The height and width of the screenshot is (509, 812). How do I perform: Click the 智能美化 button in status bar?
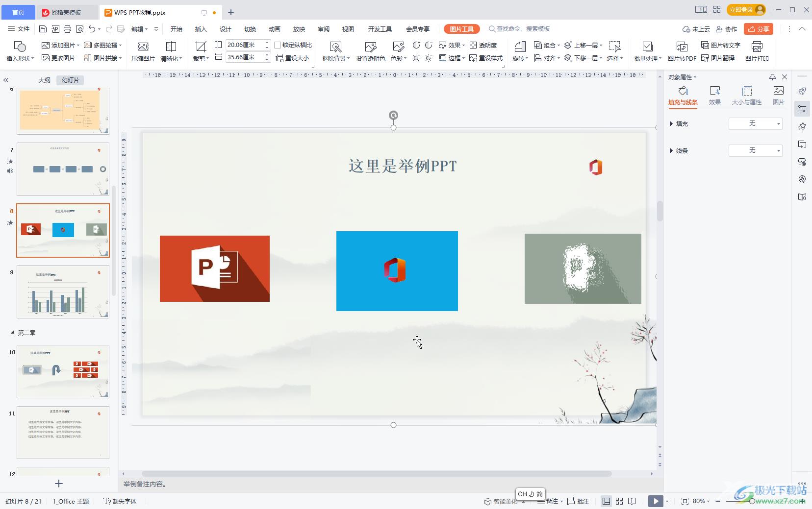pyautogui.click(x=501, y=501)
